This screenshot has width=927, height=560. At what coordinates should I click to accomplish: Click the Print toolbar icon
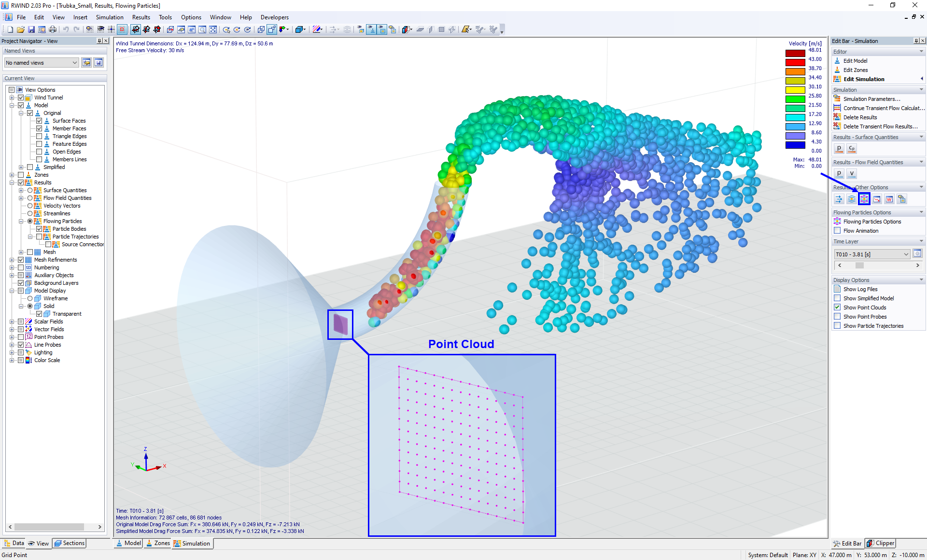pyautogui.click(x=53, y=29)
